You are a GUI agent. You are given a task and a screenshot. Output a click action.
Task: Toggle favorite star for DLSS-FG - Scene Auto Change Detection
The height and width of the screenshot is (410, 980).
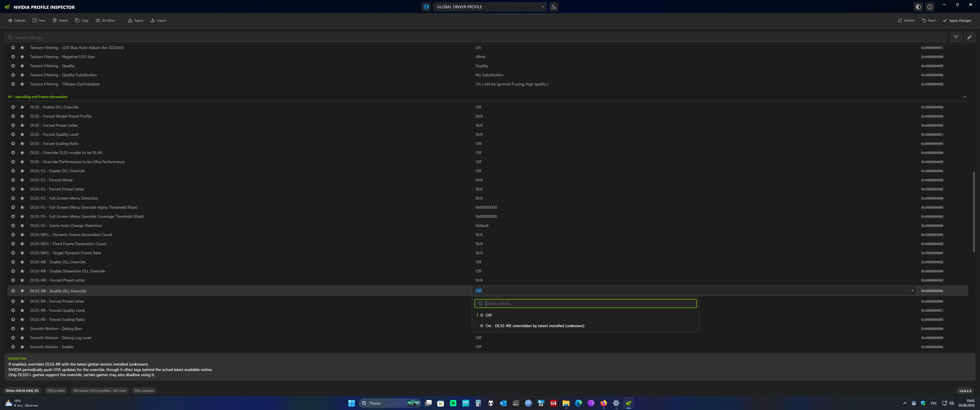22,225
